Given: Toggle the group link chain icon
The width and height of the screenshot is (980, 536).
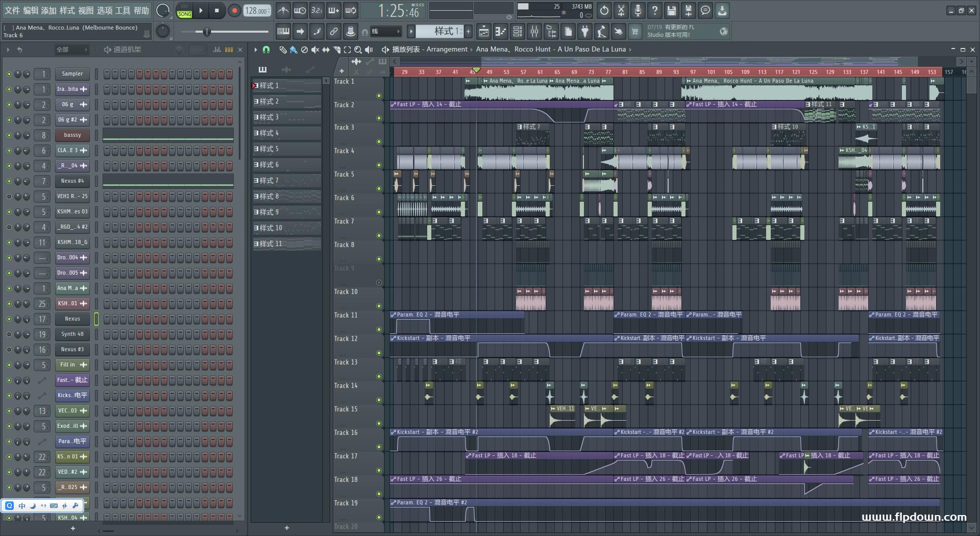Looking at the screenshot, I should pyautogui.click(x=334, y=32).
